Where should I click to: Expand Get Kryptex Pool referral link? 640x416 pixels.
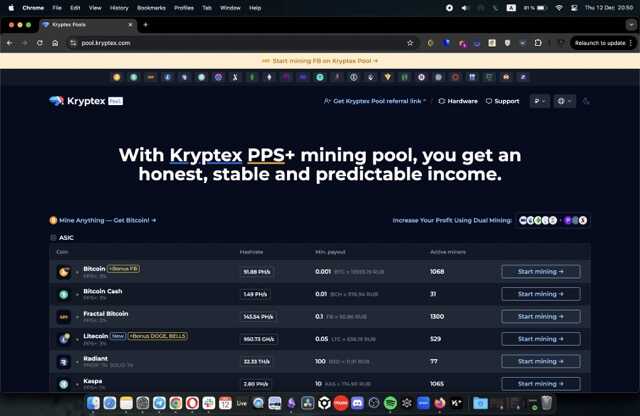coord(375,101)
